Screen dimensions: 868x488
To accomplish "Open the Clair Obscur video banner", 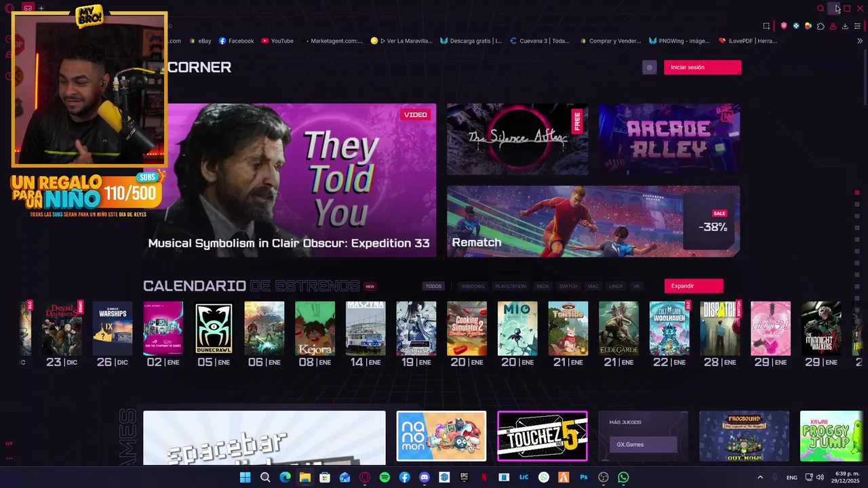I will point(290,180).
